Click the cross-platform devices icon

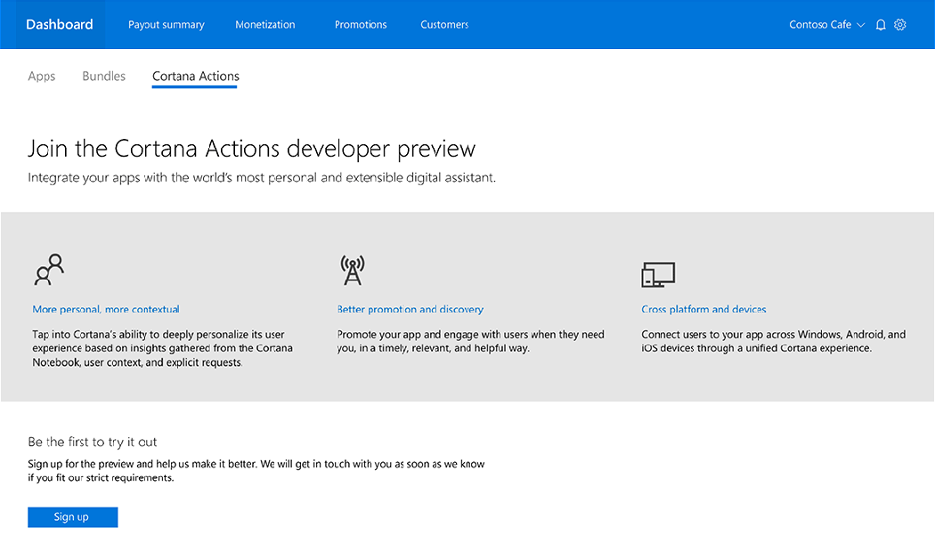pyautogui.click(x=658, y=274)
